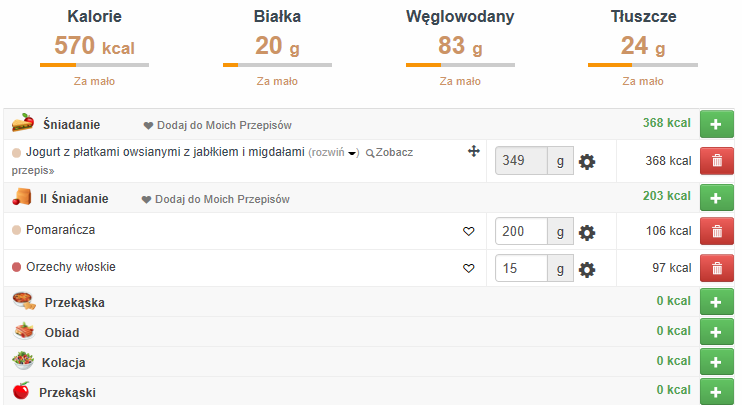Open the Zobacz przepis link
Screen dimensions: 742x405
[392, 153]
